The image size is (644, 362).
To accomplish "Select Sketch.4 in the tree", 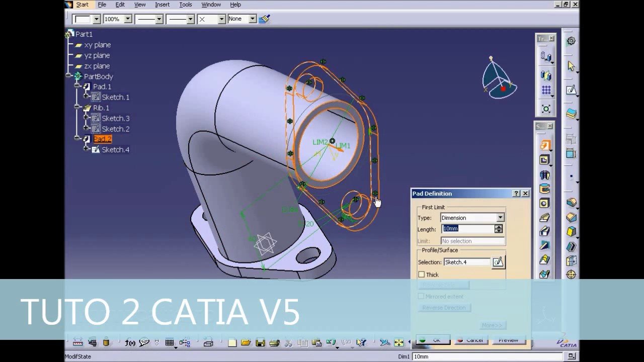I will pyautogui.click(x=116, y=149).
